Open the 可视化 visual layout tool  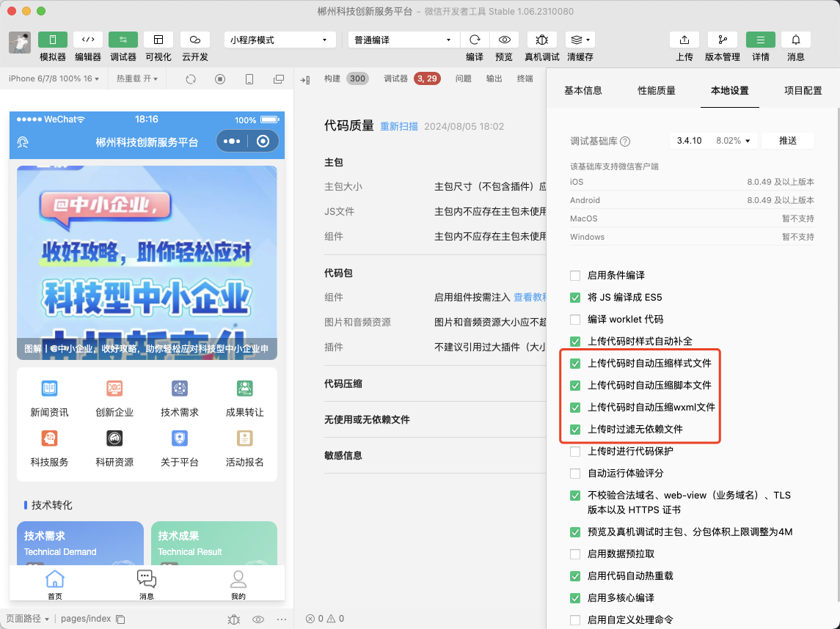point(158,40)
